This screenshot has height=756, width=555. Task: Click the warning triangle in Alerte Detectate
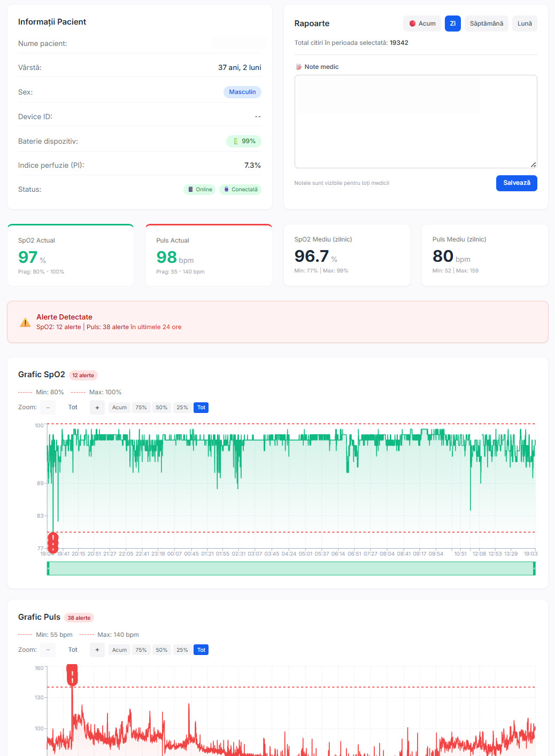(25, 322)
